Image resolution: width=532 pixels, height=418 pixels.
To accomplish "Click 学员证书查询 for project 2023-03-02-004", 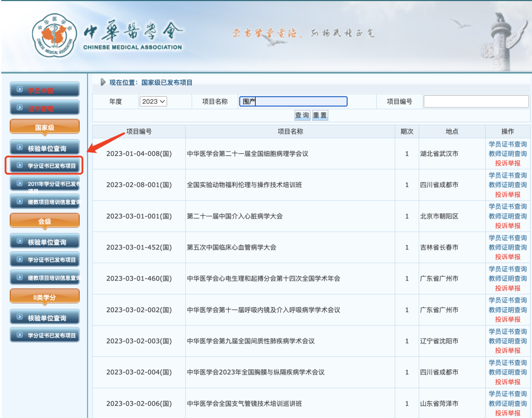I will click(x=507, y=363).
